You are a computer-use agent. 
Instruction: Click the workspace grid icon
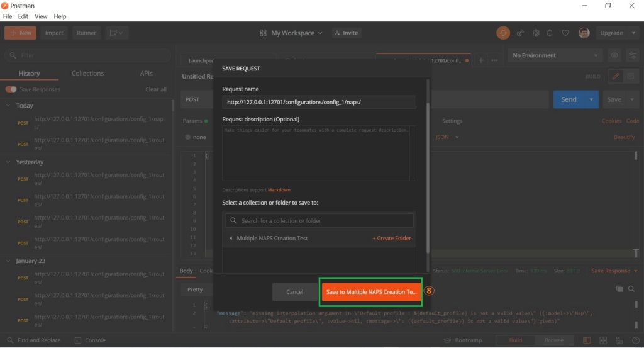tap(264, 33)
